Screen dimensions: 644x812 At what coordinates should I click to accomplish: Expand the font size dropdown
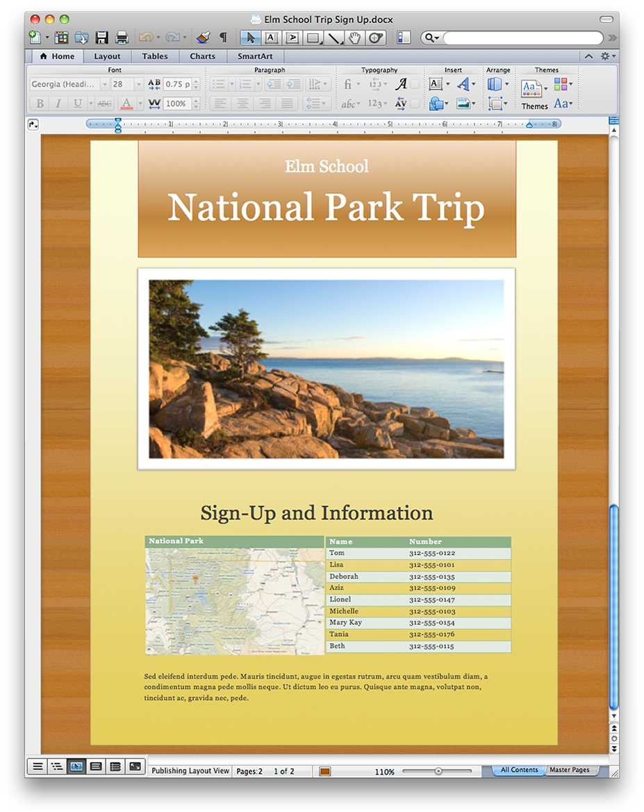[x=138, y=84]
